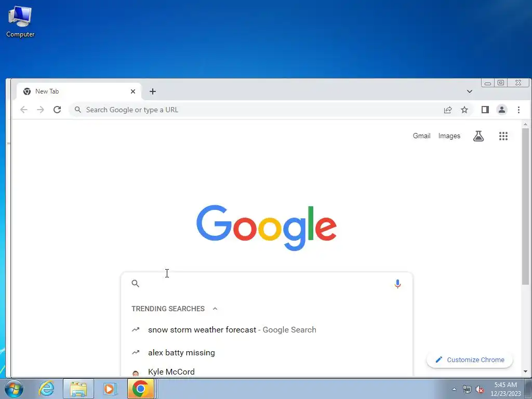
Task: Select the "alex batty missing" suggestion
Action: tap(267, 353)
